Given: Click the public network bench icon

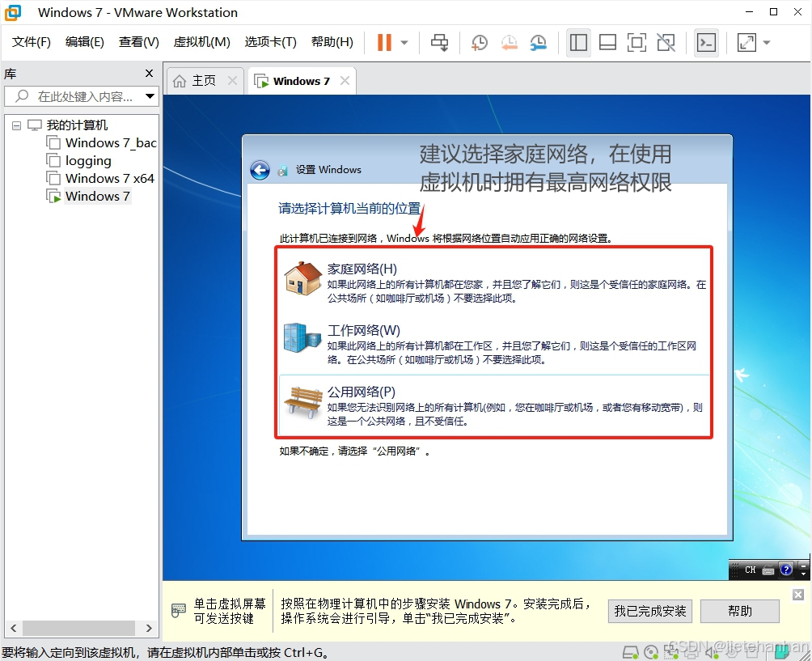Looking at the screenshot, I should 303,402.
